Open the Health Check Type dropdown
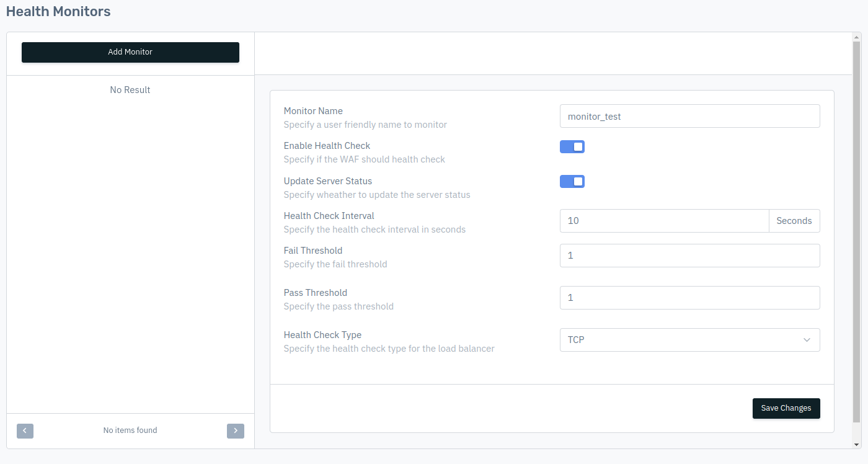Screen dimensions: 868x464 pos(689,340)
